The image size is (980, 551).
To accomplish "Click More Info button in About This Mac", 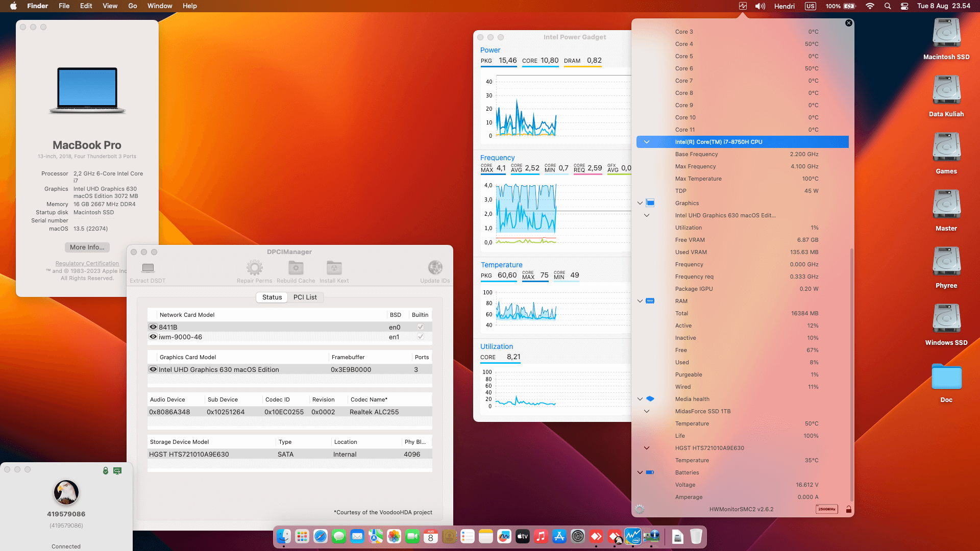I will pos(87,247).
